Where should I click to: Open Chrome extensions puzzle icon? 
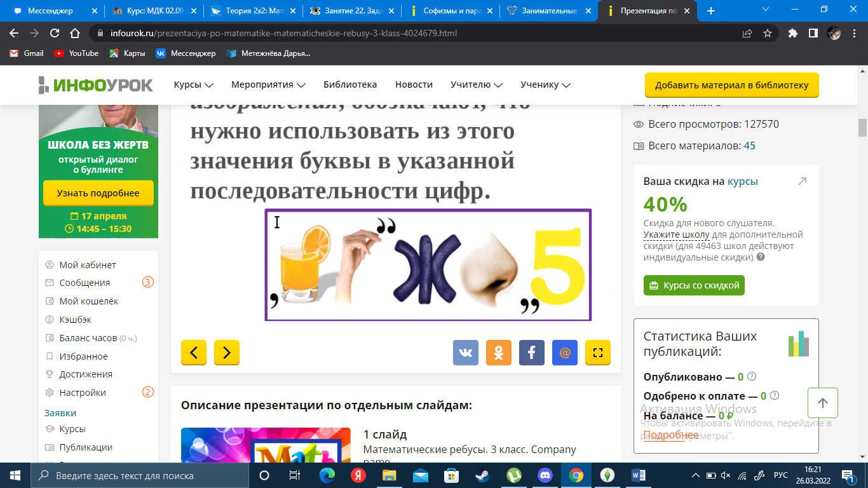click(792, 33)
